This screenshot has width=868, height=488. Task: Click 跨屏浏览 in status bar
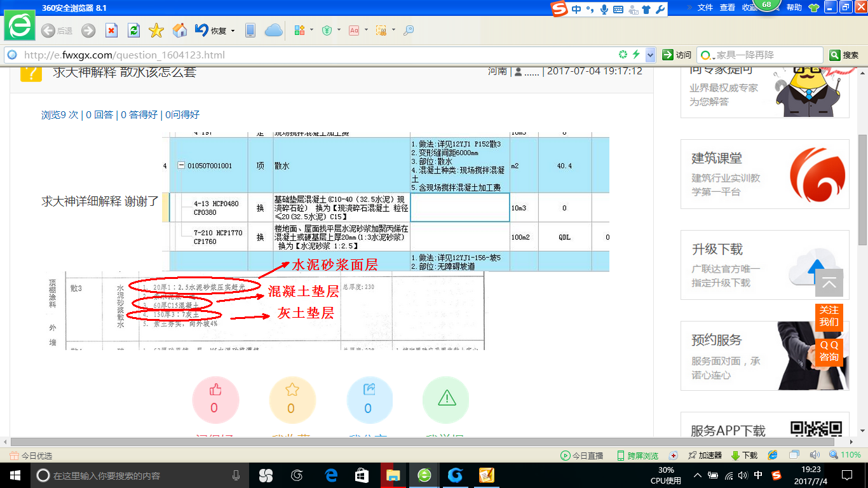638,456
